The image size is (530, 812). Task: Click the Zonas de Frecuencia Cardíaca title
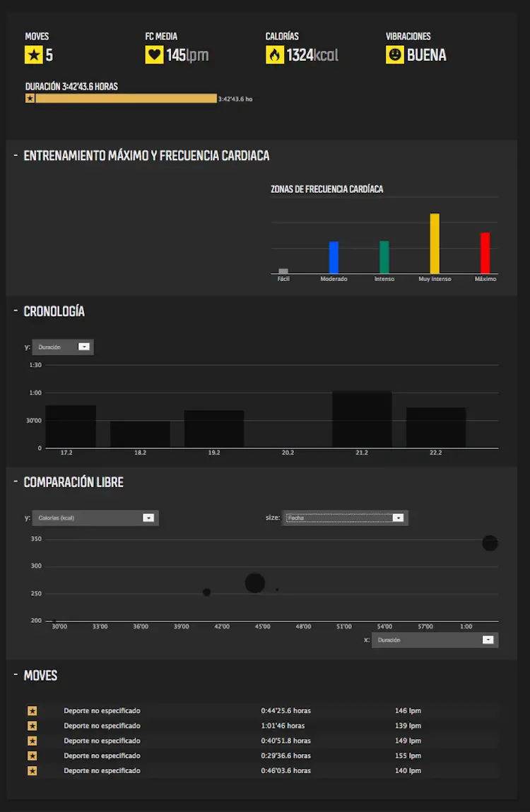[327, 189]
